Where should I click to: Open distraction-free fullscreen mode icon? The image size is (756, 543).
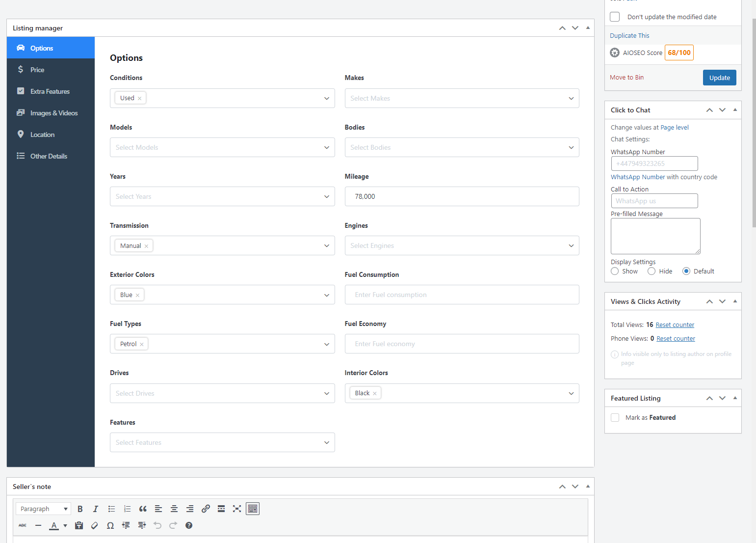coord(237,509)
